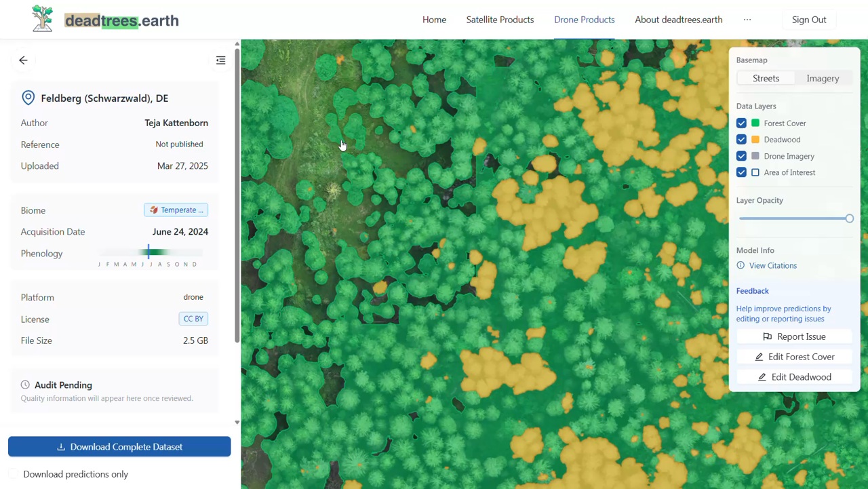Hide the Drone Imagery layer checkbox
This screenshot has width=868, height=489.
tap(741, 156)
